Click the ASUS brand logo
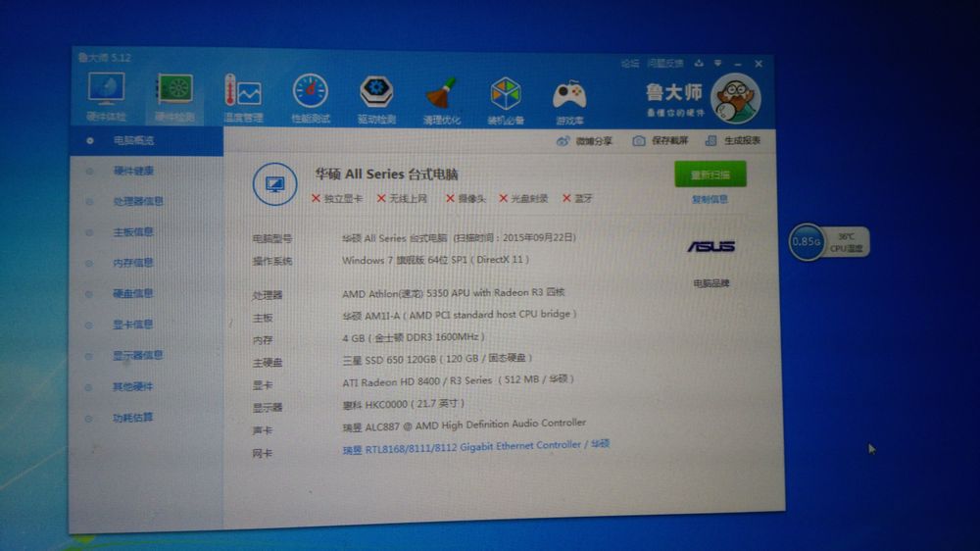 710,246
